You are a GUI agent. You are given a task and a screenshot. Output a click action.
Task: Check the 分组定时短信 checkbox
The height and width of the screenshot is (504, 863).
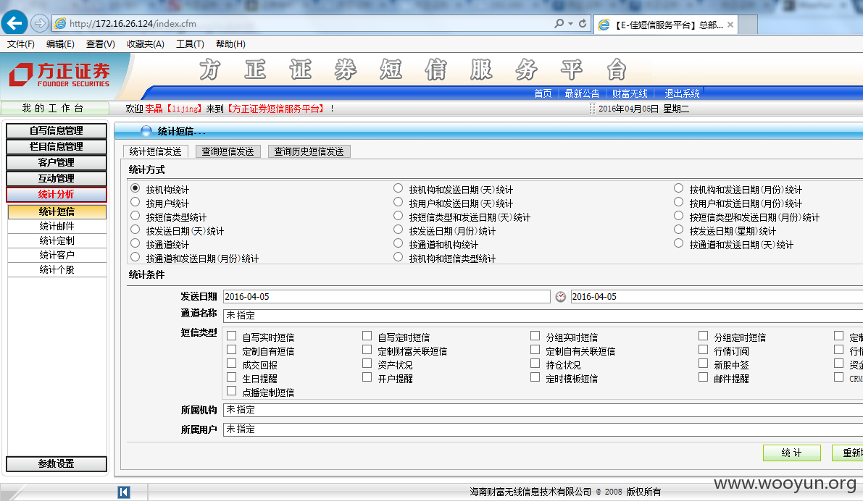[703, 335]
